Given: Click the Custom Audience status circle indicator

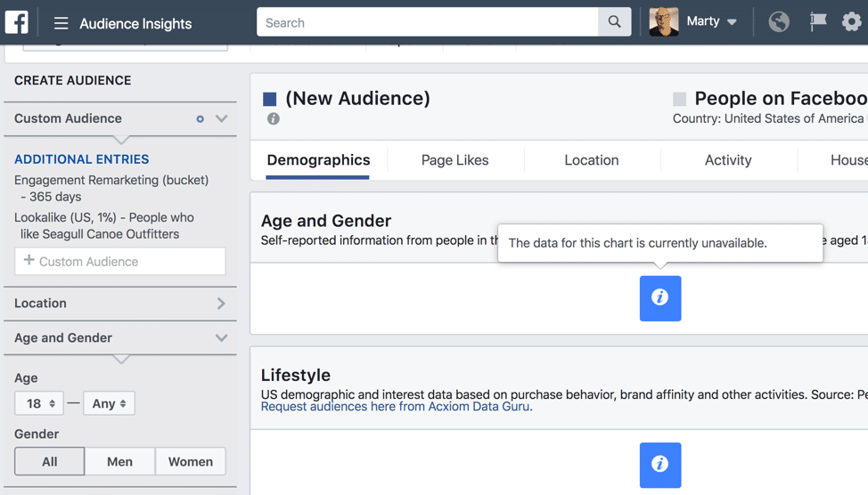Looking at the screenshot, I should click(200, 119).
